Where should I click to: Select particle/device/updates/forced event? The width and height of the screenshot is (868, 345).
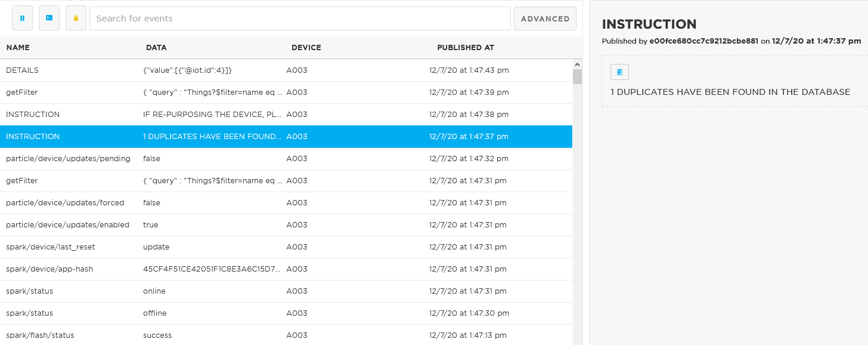point(286,203)
